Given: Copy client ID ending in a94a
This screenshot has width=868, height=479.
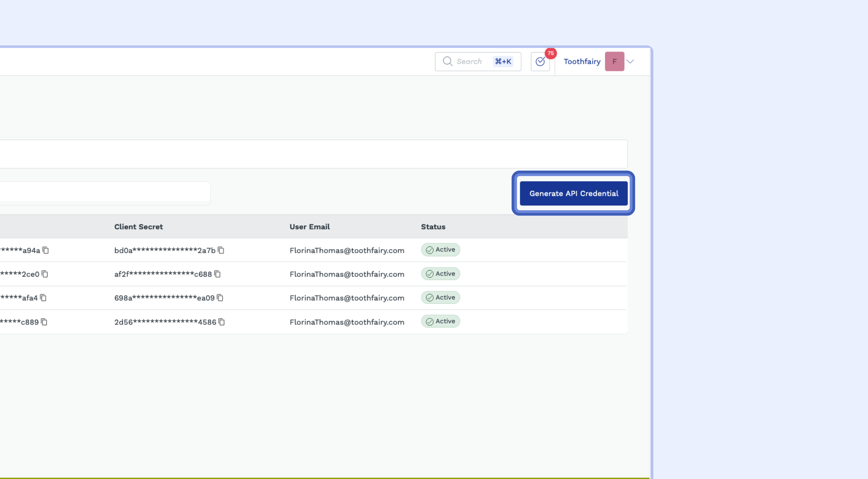Looking at the screenshot, I should (x=46, y=250).
